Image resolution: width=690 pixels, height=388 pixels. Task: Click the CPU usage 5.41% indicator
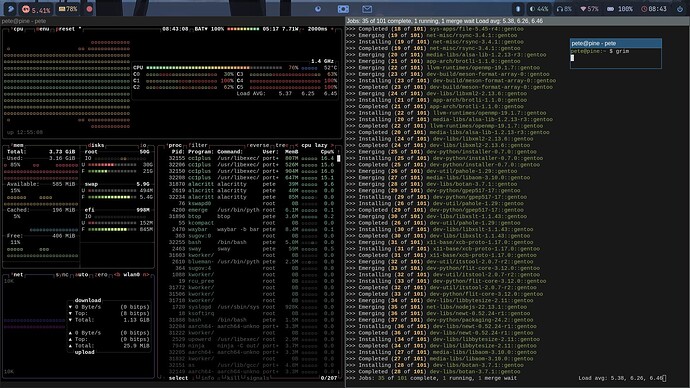coord(37,9)
